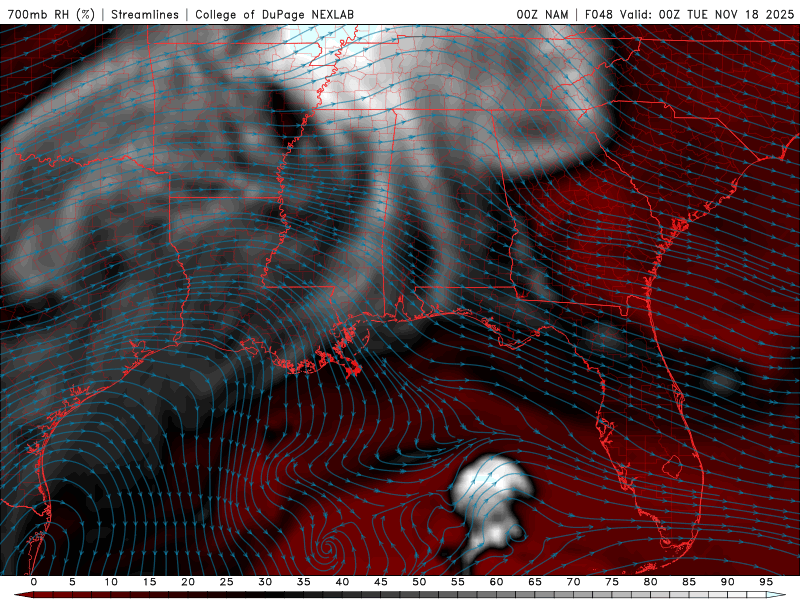Click the "70" label on the color scale

point(573,582)
